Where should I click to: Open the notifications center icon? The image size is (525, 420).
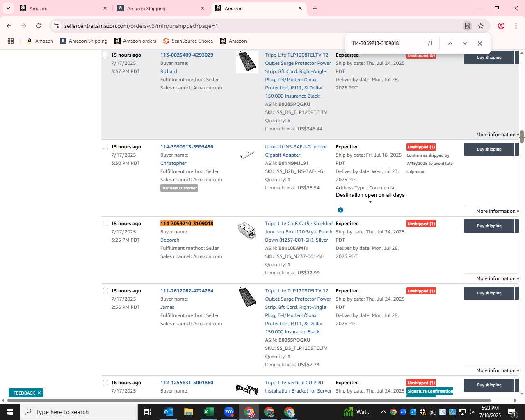[x=512, y=412]
